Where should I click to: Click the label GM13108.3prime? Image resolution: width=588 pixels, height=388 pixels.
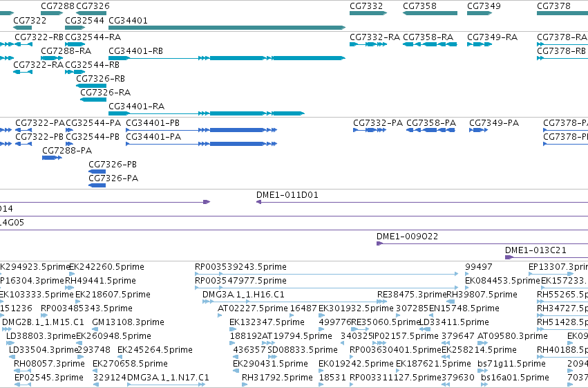pos(129,322)
